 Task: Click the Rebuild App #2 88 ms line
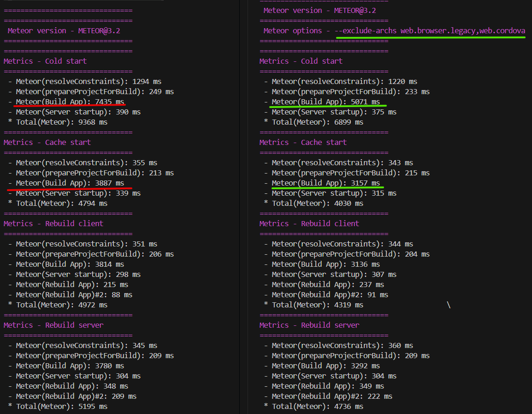(x=70, y=295)
